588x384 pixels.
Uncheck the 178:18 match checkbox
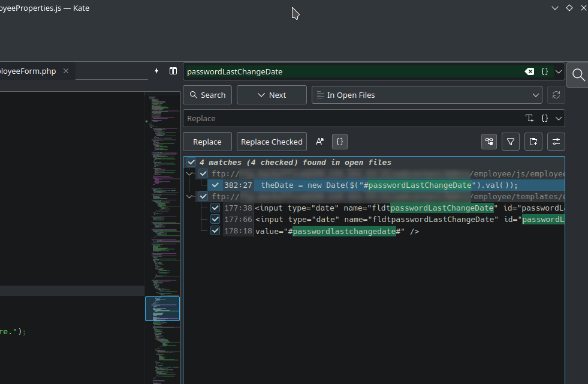tap(215, 231)
